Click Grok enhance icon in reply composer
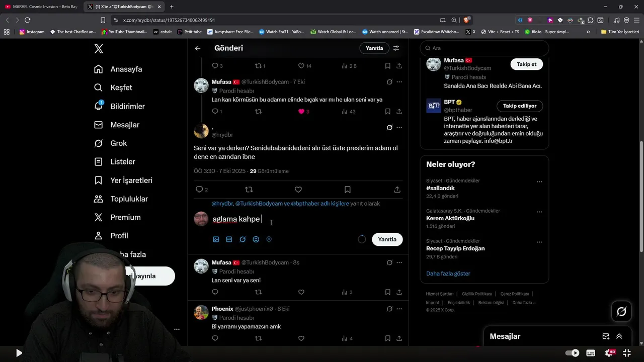The width and height of the screenshot is (644, 362). pyautogui.click(x=243, y=239)
